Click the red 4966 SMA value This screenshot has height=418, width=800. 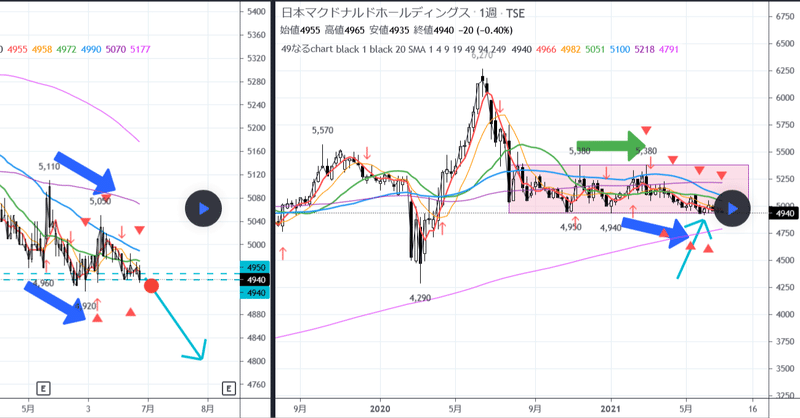coord(546,50)
